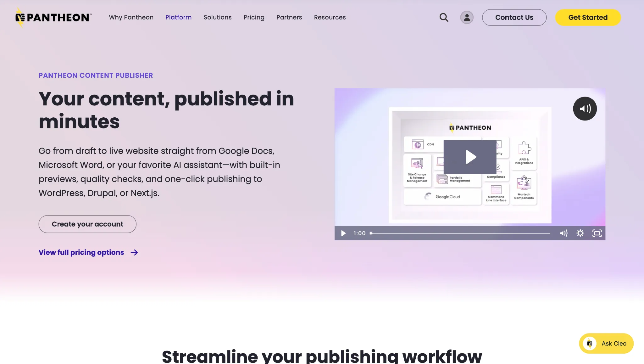Click the Contact Us button
Image resolution: width=644 pixels, height=364 pixels.
[x=514, y=17]
